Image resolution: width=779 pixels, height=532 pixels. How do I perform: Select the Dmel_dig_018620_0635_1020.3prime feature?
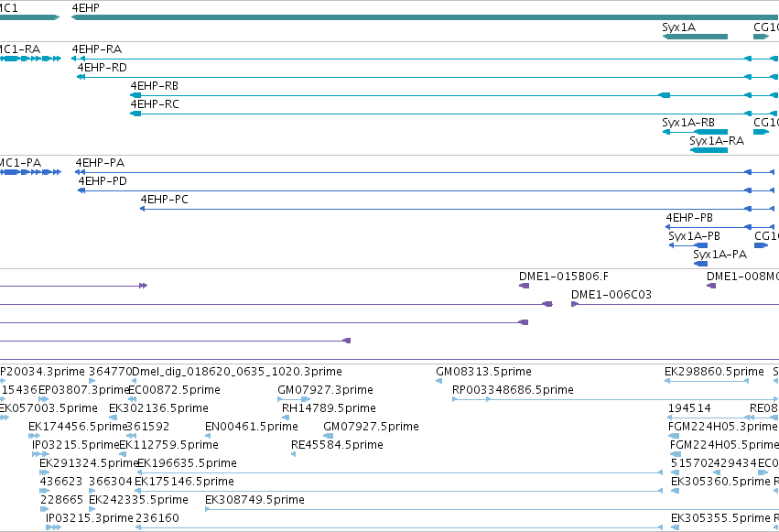[x=135, y=382]
